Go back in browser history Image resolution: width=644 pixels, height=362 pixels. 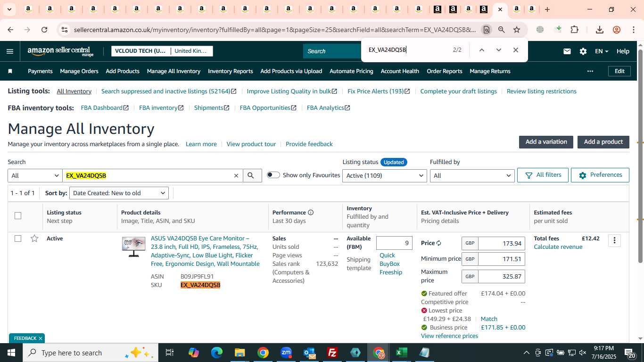coord(10,30)
